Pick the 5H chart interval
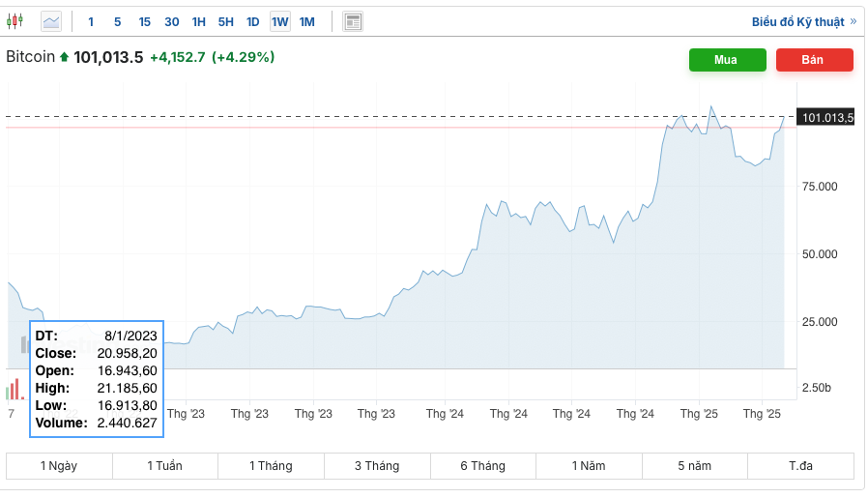 pos(225,21)
